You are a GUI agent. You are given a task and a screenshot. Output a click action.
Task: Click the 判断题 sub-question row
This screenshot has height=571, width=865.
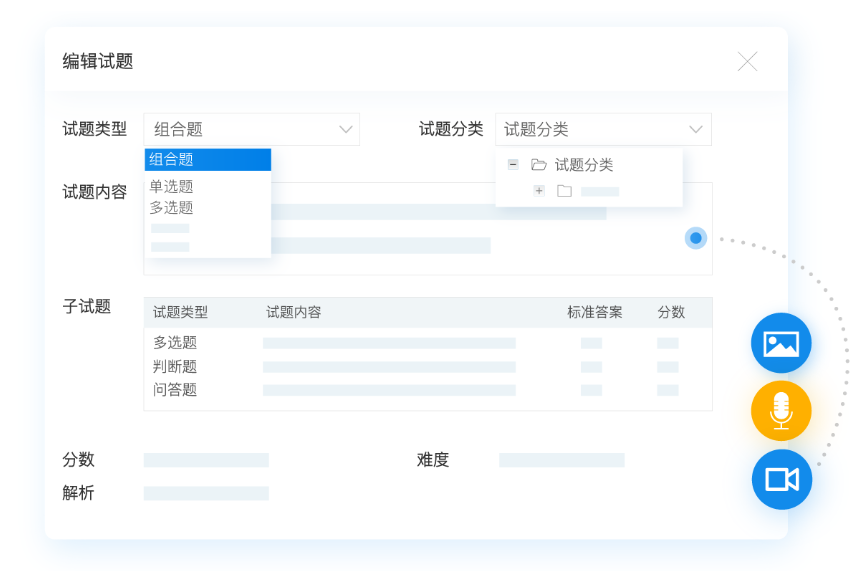176,366
